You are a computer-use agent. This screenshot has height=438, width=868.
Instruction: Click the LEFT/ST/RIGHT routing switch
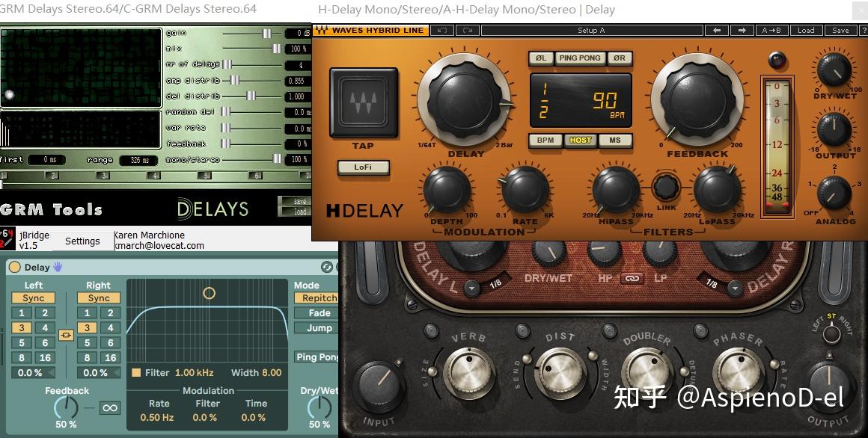(x=831, y=333)
